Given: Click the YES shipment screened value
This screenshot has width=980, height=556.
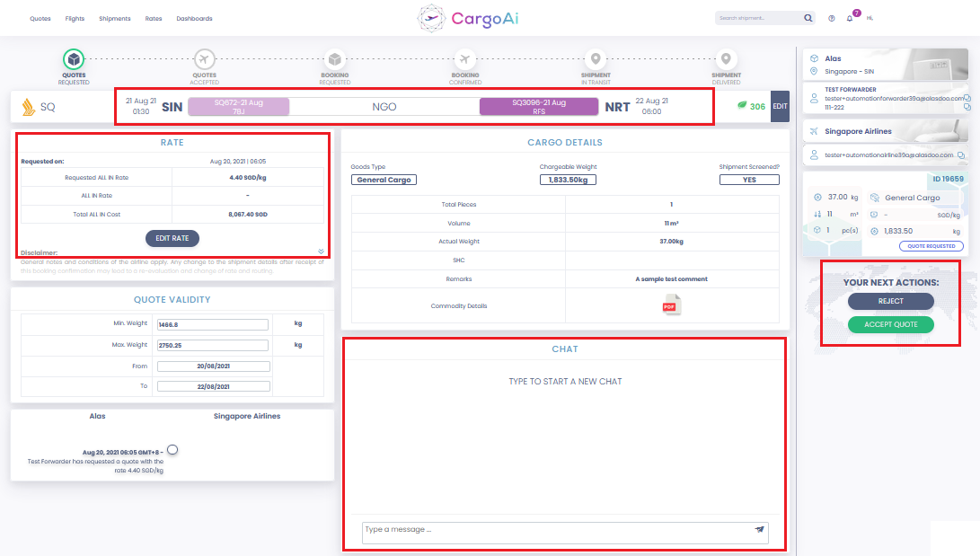Looking at the screenshot, I should 749,180.
